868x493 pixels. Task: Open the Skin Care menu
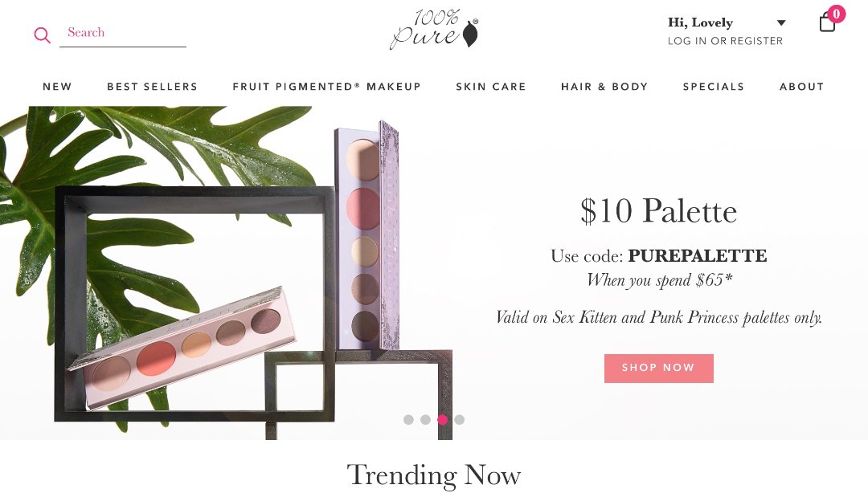point(491,87)
